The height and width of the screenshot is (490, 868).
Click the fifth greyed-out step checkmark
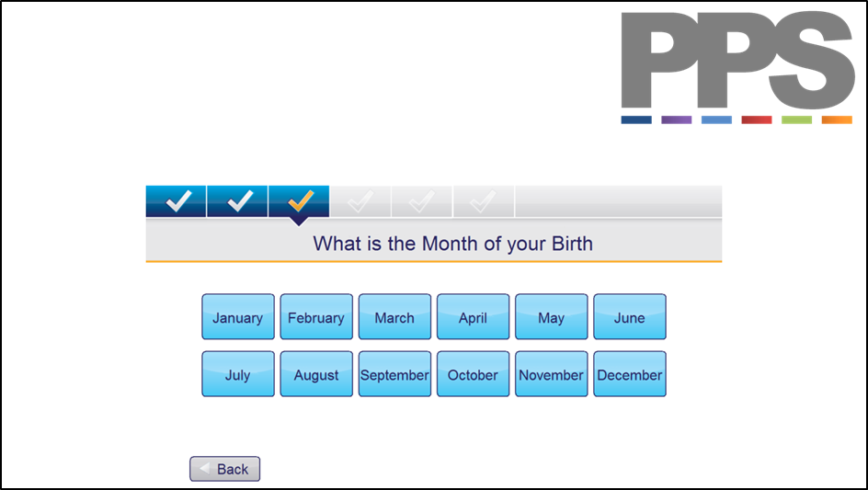(x=422, y=201)
